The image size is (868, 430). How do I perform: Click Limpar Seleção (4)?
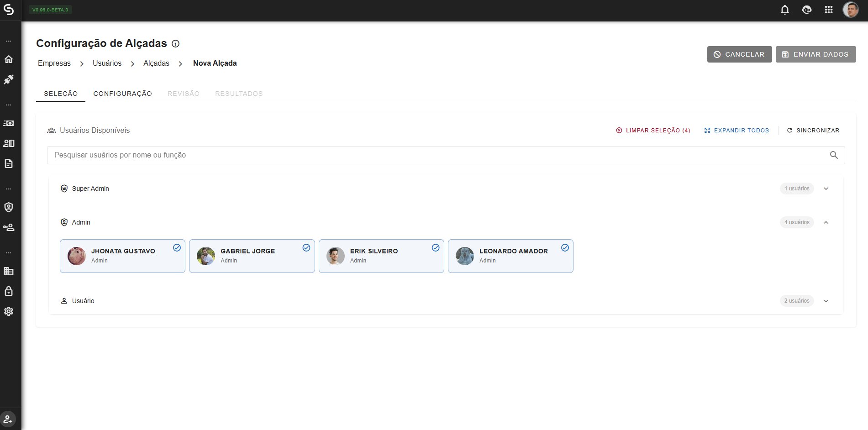pos(653,131)
